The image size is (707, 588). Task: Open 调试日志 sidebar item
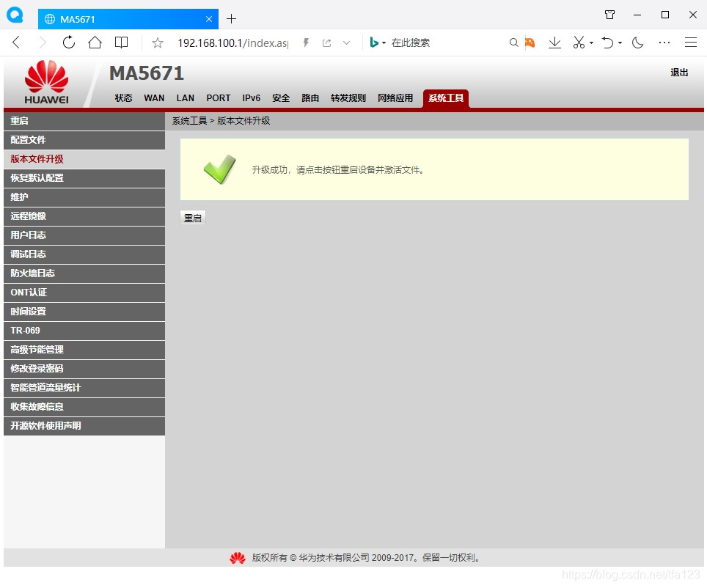pyautogui.click(x=84, y=254)
